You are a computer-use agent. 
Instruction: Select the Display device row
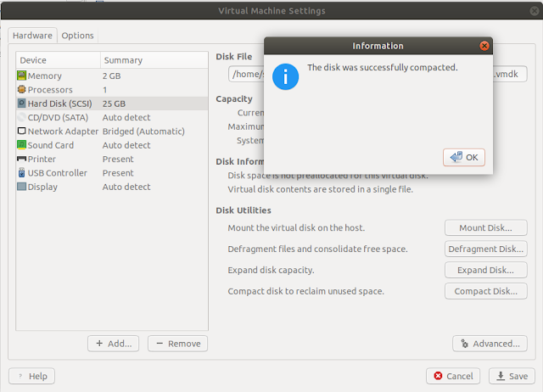[59, 187]
